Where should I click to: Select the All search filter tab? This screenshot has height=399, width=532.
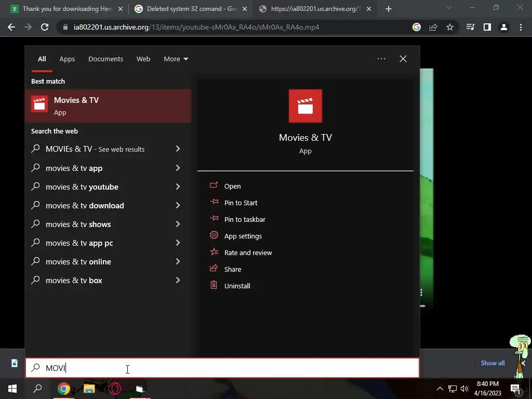[x=42, y=59]
